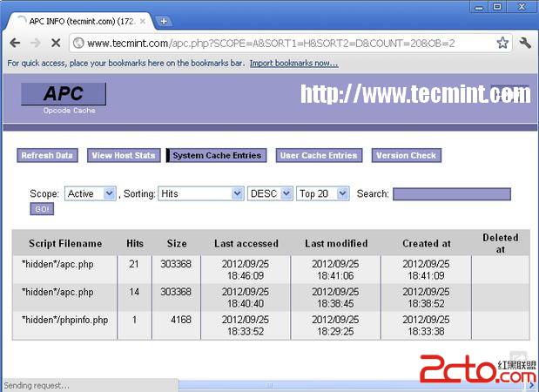Sort by Last modified column header

[336, 243]
